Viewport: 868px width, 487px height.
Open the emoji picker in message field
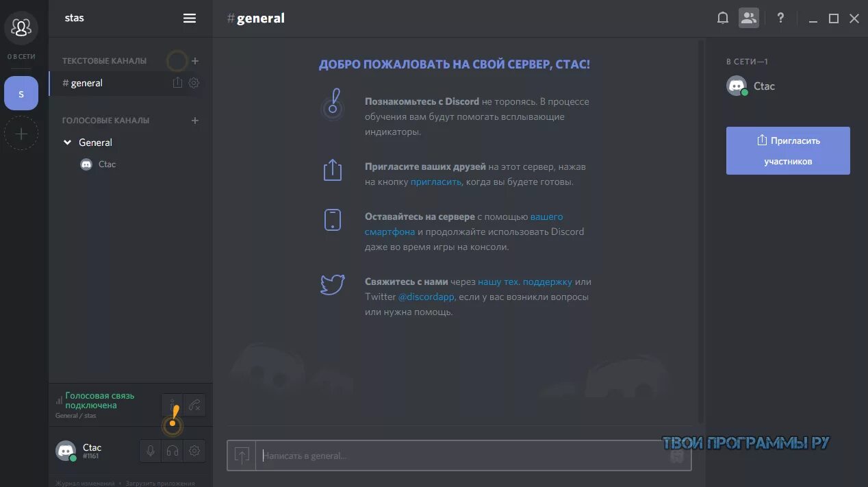point(676,455)
